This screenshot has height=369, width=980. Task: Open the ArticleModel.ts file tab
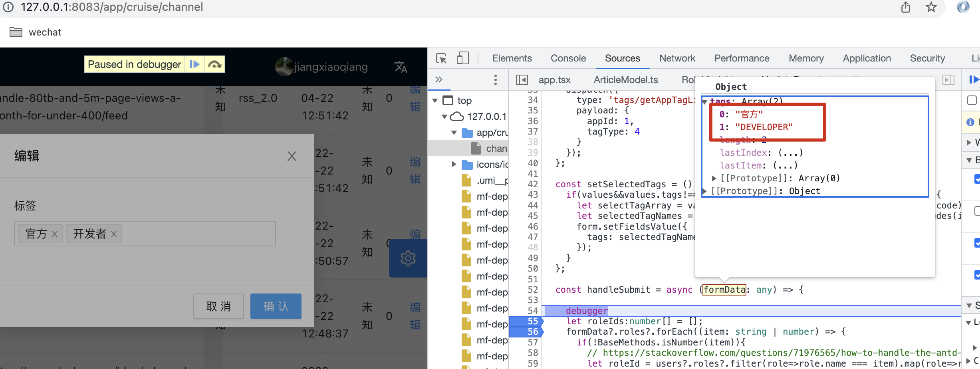[x=625, y=79]
